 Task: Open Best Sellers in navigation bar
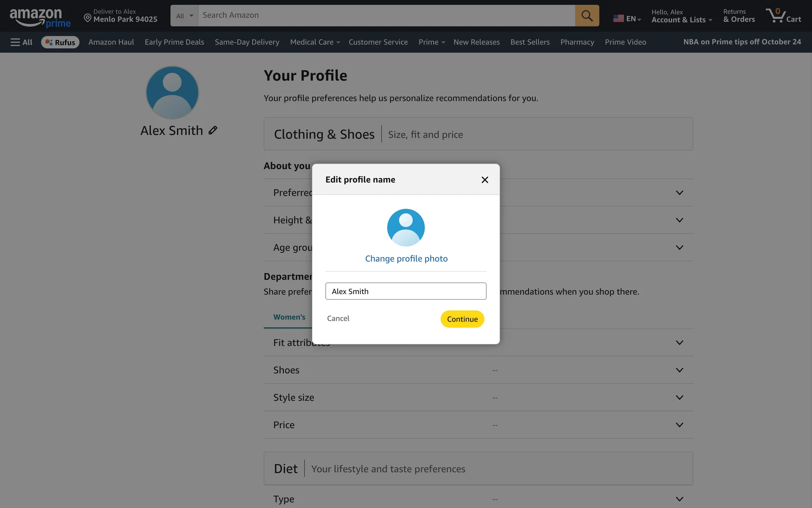pos(529,42)
